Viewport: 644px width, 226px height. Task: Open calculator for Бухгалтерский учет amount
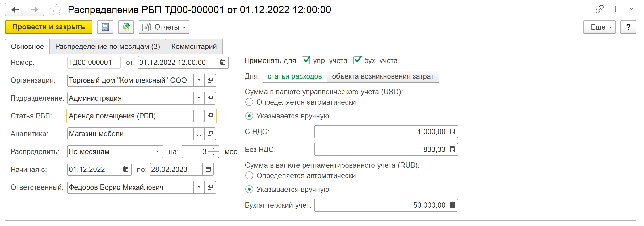click(452, 205)
